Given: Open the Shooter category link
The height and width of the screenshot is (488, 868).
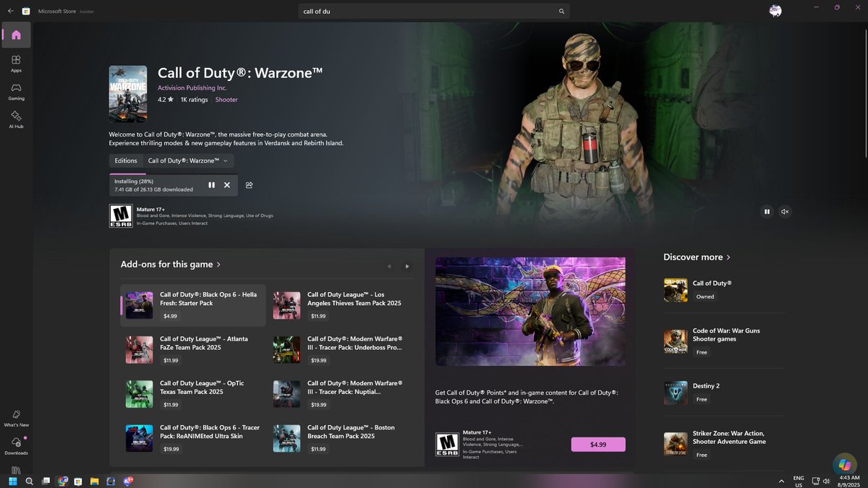Looking at the screenshot, I should click(x=226, y=100).
